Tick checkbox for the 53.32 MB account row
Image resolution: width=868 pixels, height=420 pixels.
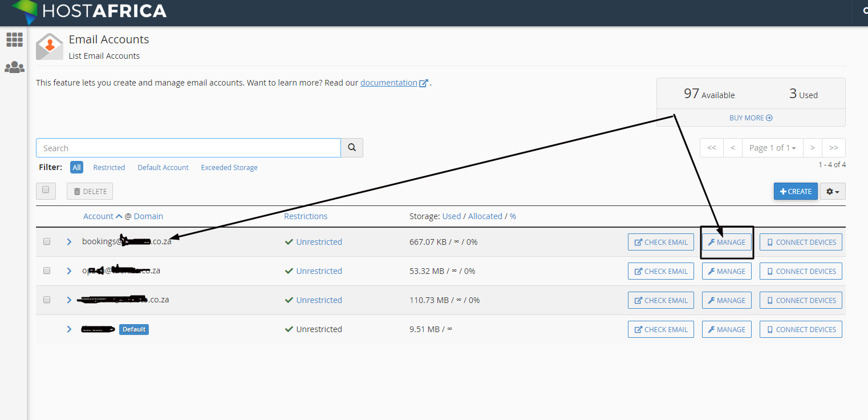pyautogui.click(x=47, y=270)
